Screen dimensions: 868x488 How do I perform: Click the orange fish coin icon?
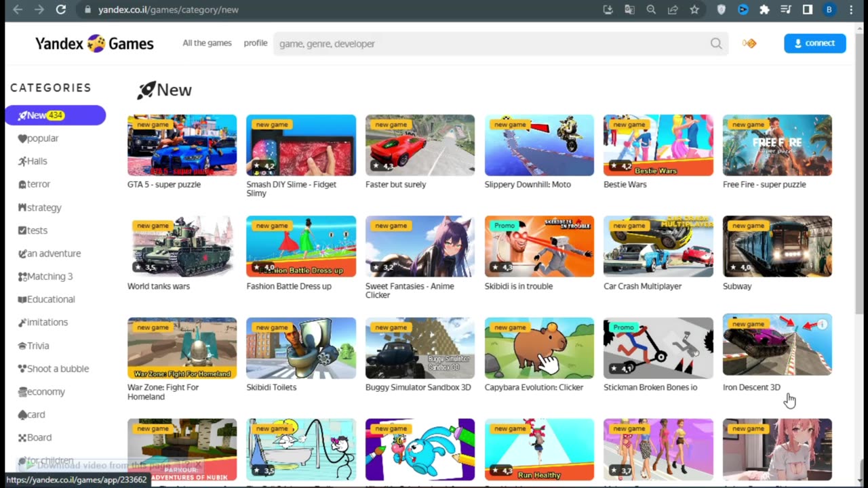point(749,43)
